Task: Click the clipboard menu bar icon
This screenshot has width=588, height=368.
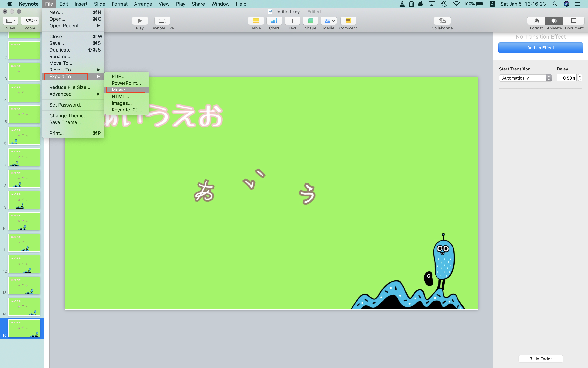Action: (411, 4)
